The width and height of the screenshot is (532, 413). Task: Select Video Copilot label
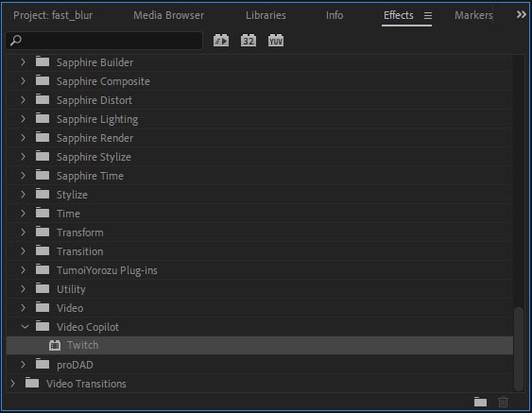point(88,328)
